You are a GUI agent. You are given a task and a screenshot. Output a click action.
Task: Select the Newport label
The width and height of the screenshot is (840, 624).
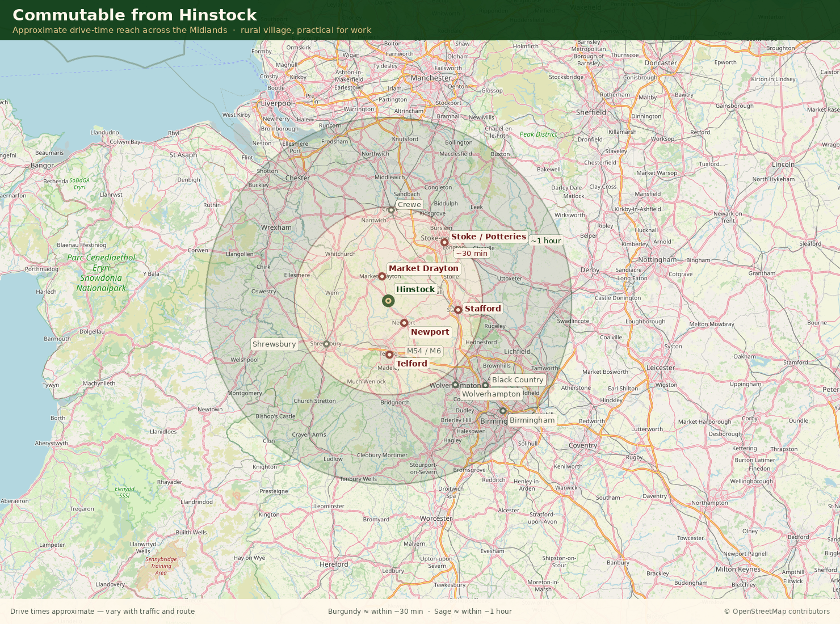point(430,332)
